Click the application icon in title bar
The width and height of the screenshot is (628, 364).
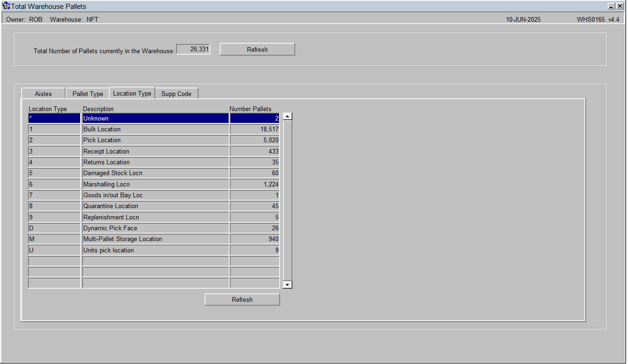pyautogui.click(x=6, y=6)
